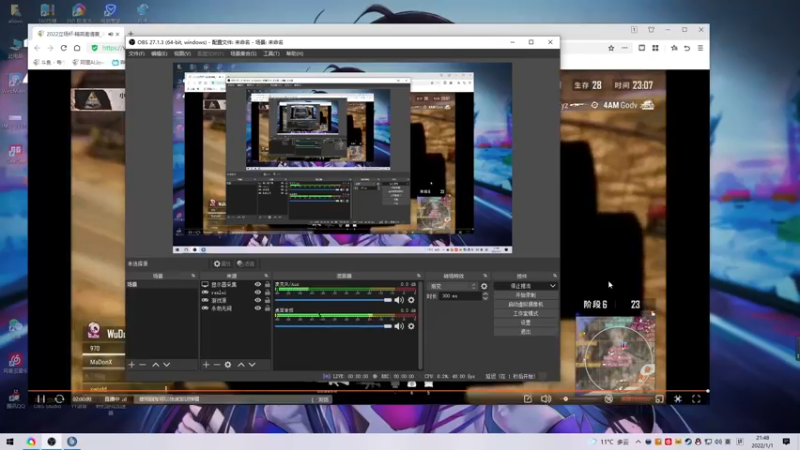Remove the selected scene with the minus icon
This screenshot has width=800, height=450.
[x=142, y=365]
